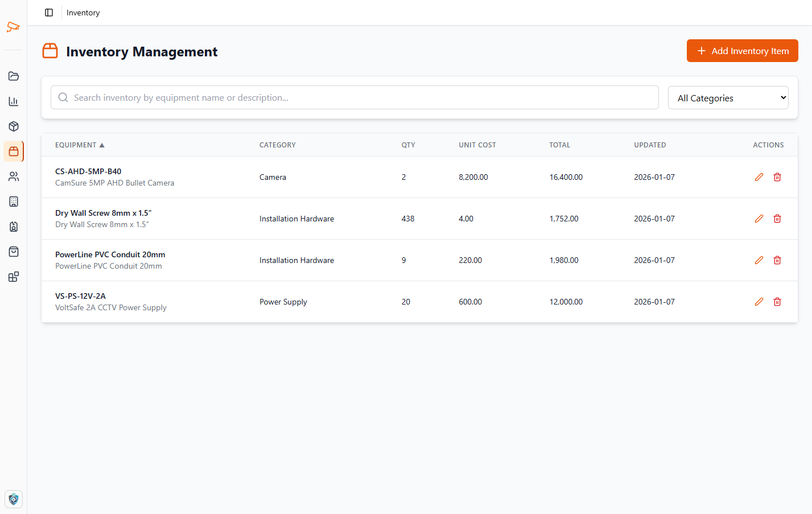
Task: Click the inventory search field
Action: (355, 97)
